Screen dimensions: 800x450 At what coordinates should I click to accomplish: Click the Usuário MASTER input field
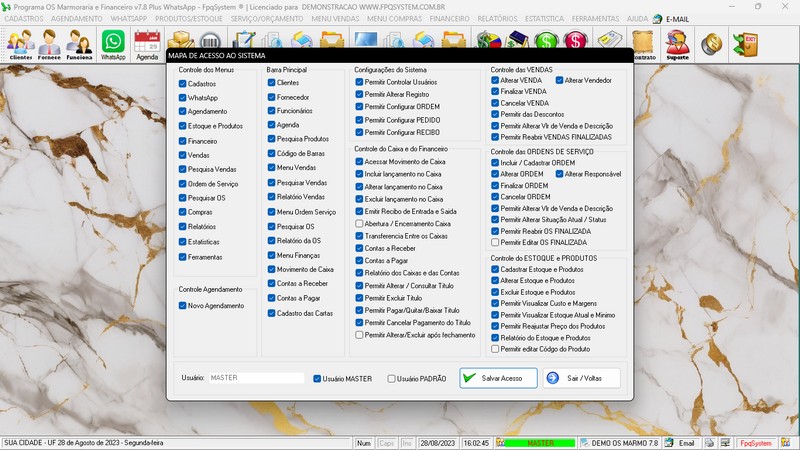[x=257, y=378]
